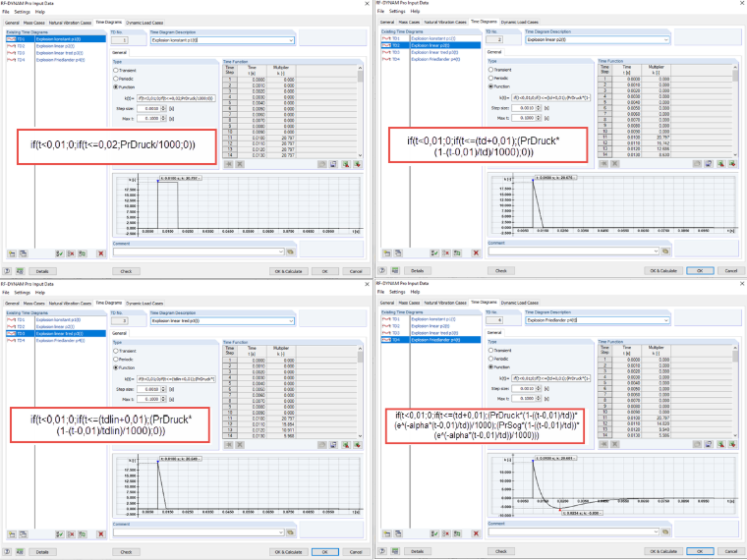Image resolution: width=747 pixels, height=560 pixels.
Task: Open comment picker icon in TD 2 window
Action: [665, 251]
